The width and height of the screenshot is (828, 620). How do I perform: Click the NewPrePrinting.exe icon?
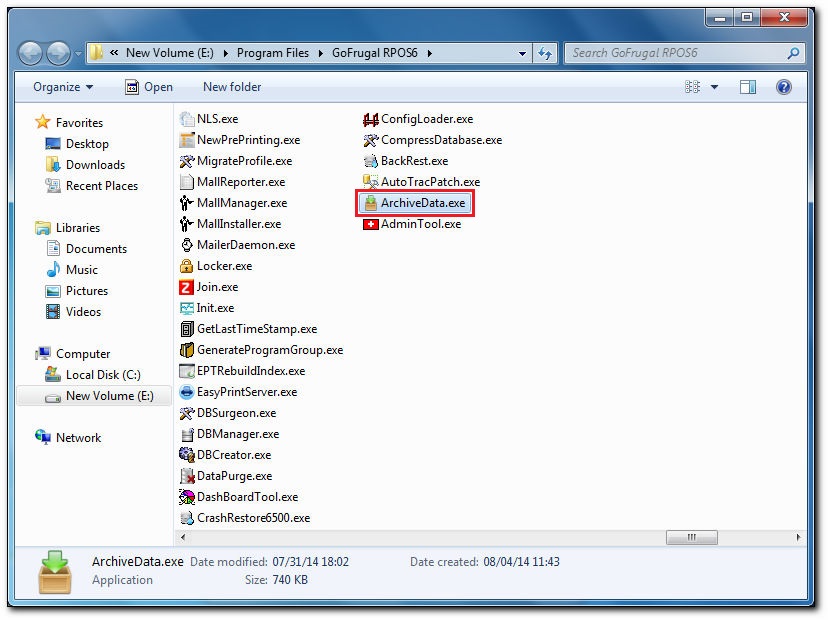(187, 140)
